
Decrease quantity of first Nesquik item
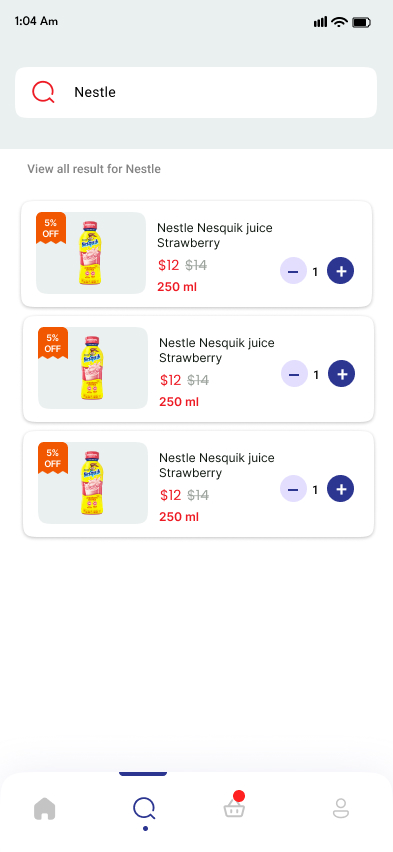tap(294, 271)
